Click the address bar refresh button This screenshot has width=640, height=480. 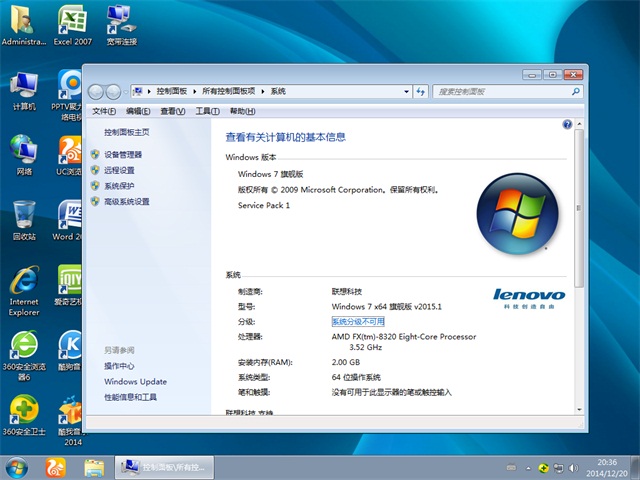(x=421, y=91)
